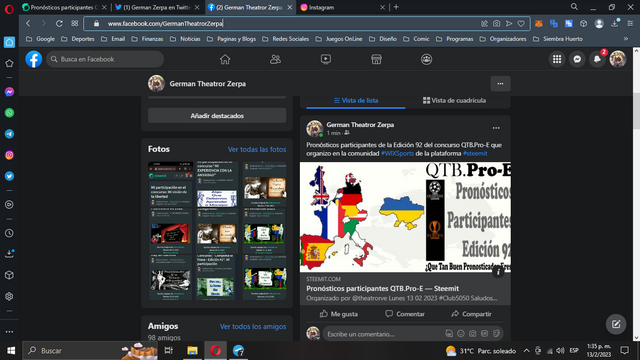The image size is (640, 360).
Task: Open the Friends icon in Facebook navbar
Action: pos(276,60)
